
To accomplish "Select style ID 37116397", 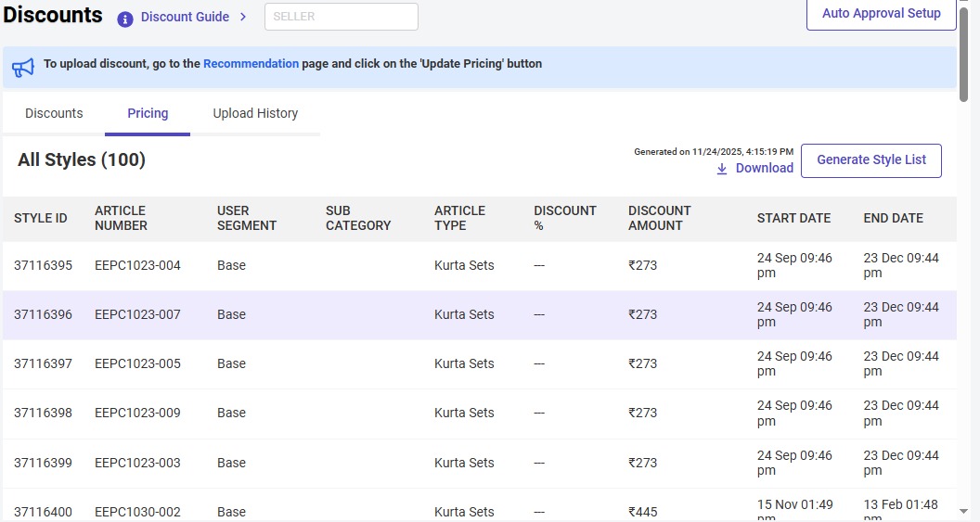I will (x=43, y=364).
